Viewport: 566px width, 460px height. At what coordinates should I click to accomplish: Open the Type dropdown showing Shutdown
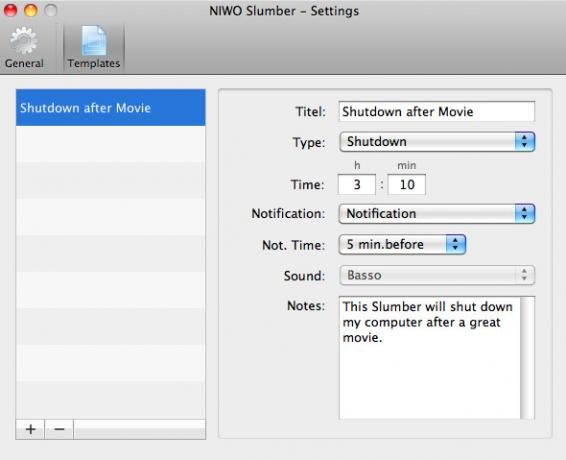click(x=437, y=142)
